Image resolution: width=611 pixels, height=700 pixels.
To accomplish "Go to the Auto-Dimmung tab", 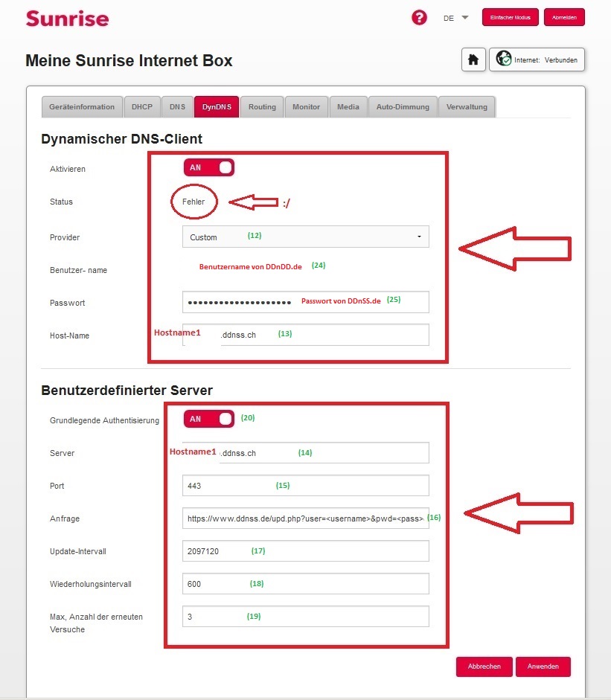I will tap(403, 106).
